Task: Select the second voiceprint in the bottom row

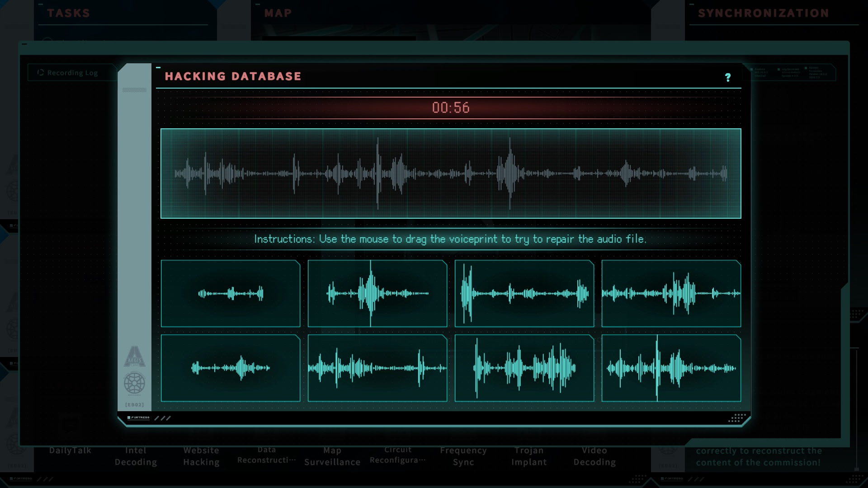Action: [x=377, y=368]
